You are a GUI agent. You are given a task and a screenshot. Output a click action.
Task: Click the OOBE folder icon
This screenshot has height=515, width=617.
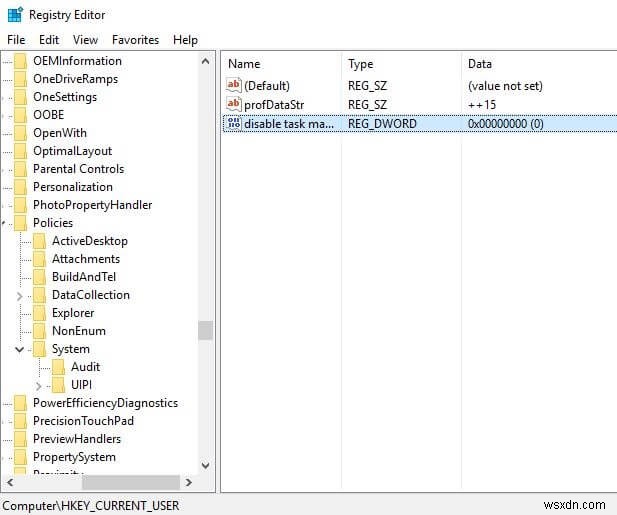pyautogui.click(x=20, y=115)
